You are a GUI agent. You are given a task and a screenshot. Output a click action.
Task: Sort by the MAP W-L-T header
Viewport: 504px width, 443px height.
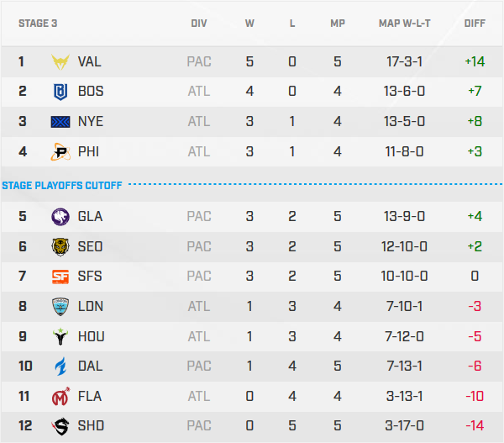coord(404,23)
